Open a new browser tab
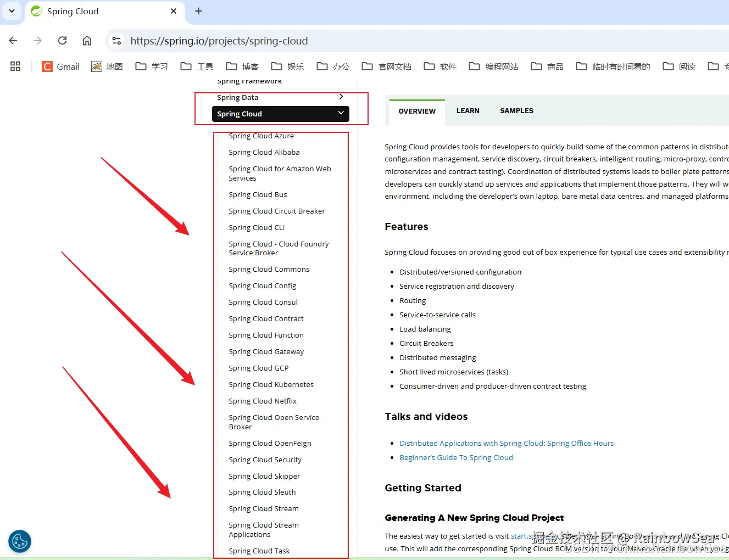Viewport: 729px width, 560px height. click(198, 11)
